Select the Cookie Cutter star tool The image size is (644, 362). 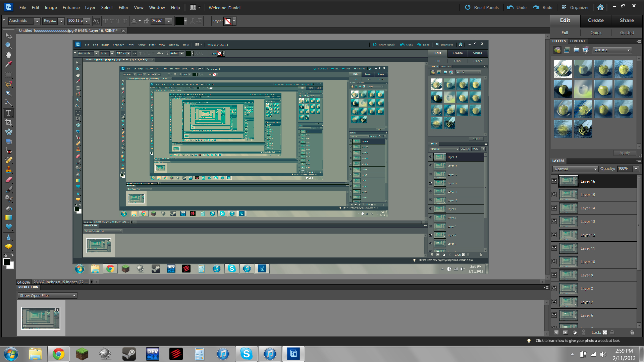click(9, 132)
